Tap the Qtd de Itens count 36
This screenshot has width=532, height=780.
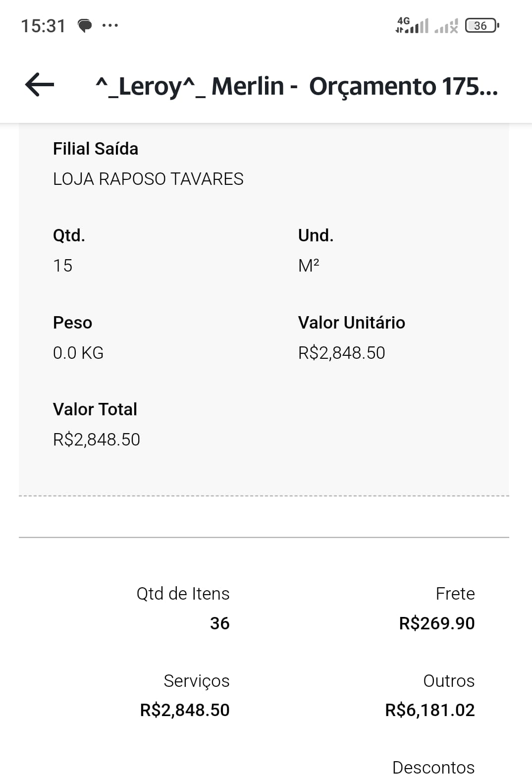point(219,623)
